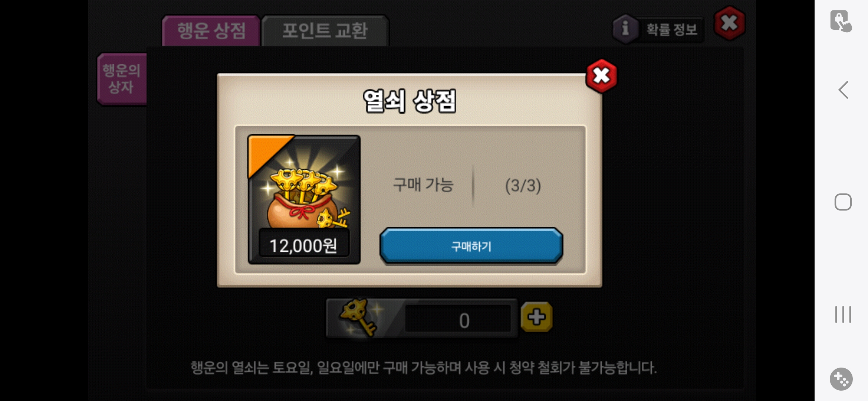Open the 행운 상점 tab
This screenshot has height=401, width=868.
point(211,30)
